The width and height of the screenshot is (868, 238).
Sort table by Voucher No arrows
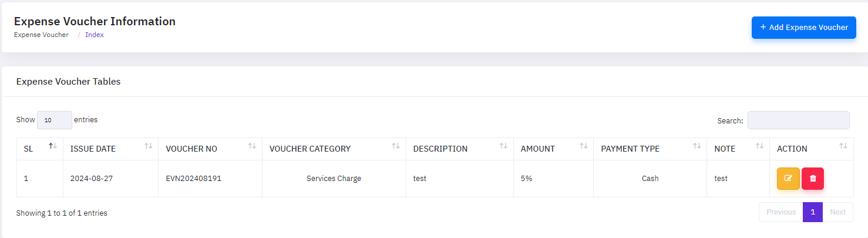pyautogui.click(x=252, y=146)
